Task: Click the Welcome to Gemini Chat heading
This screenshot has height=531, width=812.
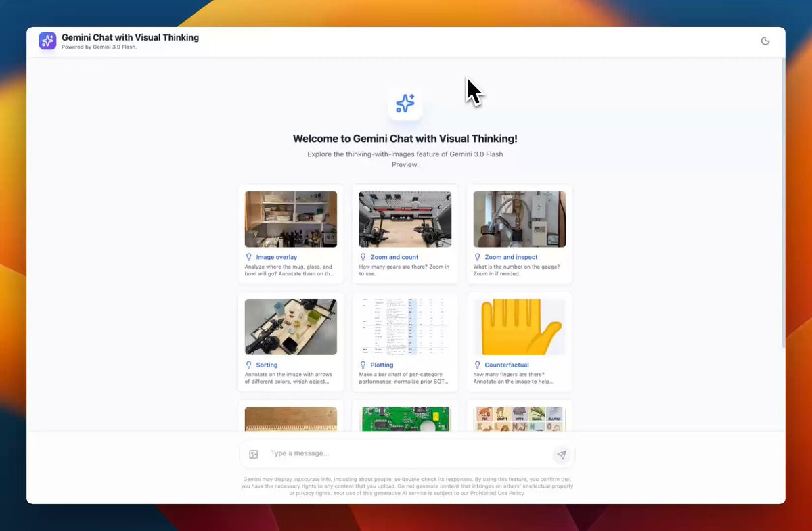Action: click(405, 139)
